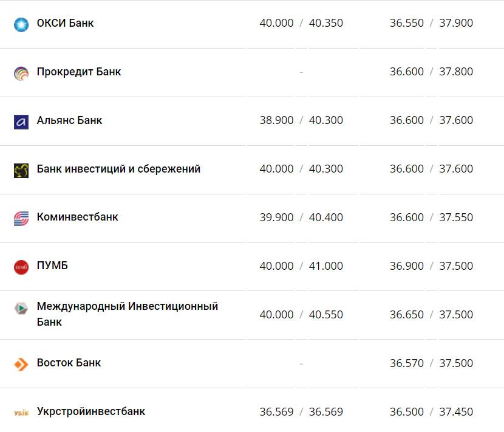This screenshot has width=504, height=432.
Task: Click the Укрстройинвестбанк logo icon
Action: (21, 413)
